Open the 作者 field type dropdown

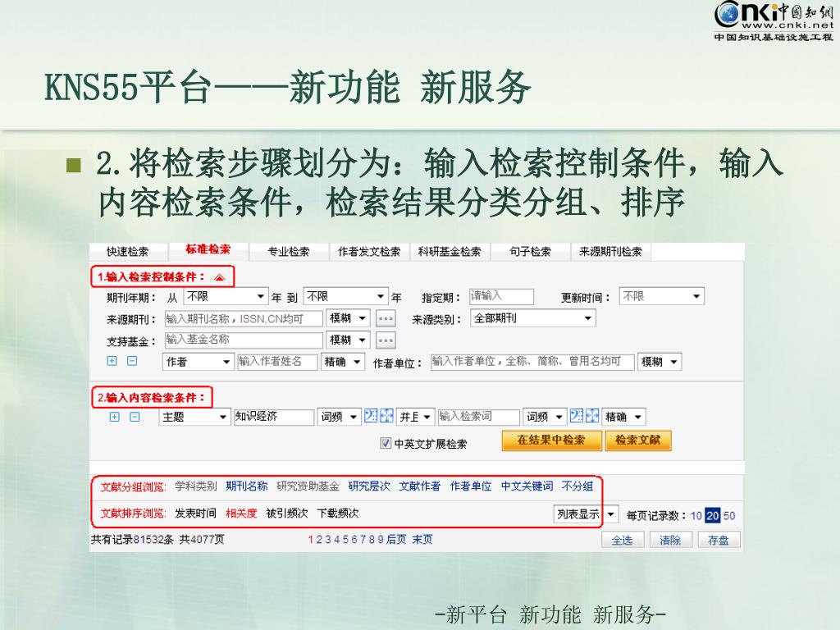[199, 362]
